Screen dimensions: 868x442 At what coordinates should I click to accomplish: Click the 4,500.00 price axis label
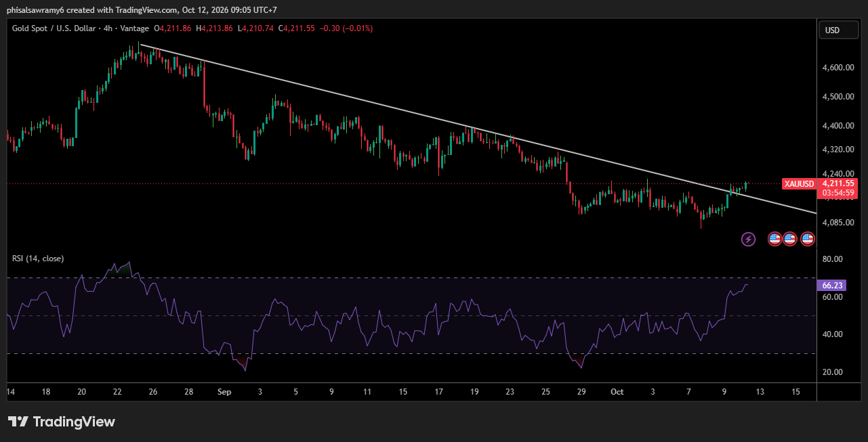(x=838, y=97)
